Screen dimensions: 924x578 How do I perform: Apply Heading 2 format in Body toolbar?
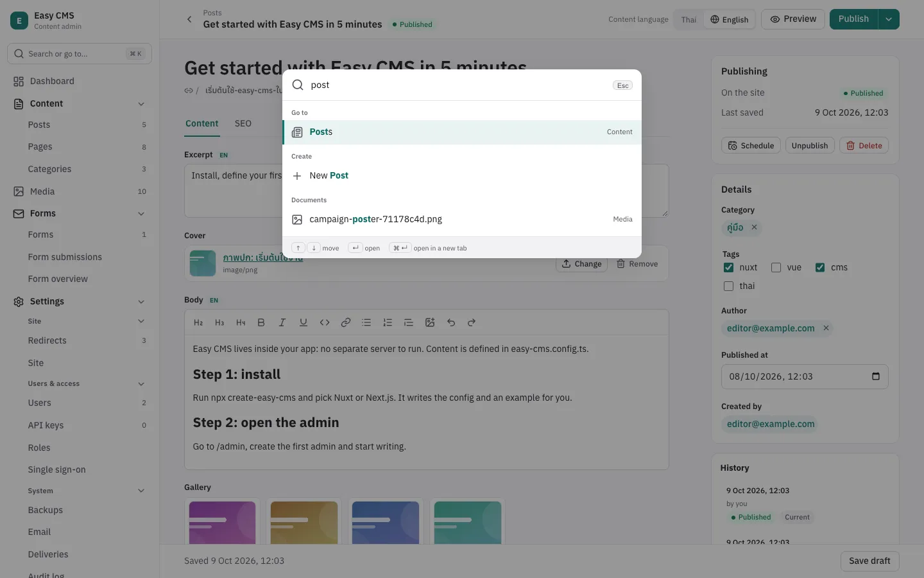coord(198,322)
